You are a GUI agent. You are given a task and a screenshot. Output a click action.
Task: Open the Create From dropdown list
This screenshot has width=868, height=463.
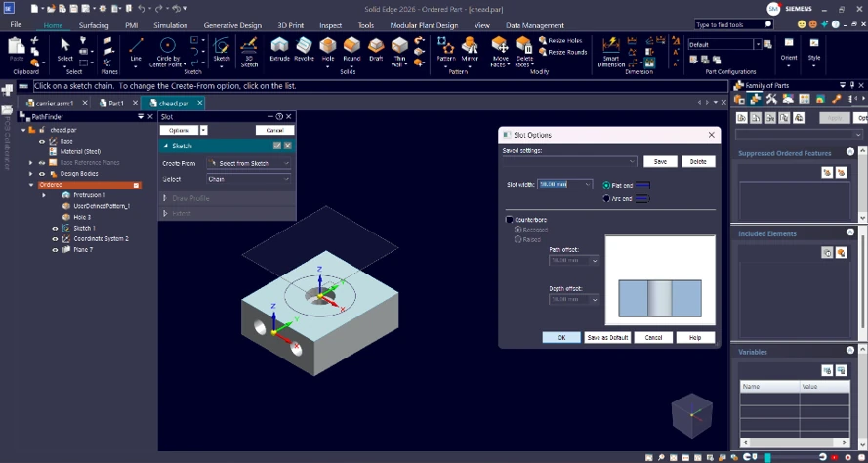pyautogui.click(x=248, y=163)
